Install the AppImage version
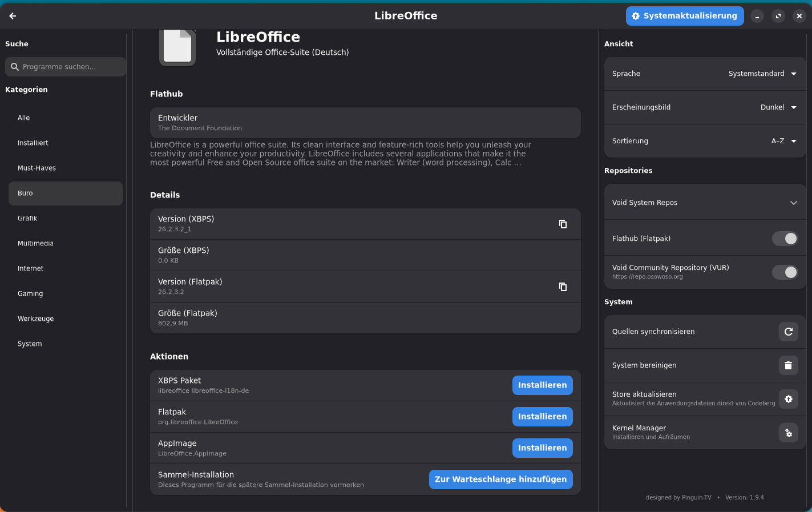 click(x=543, y=448)
